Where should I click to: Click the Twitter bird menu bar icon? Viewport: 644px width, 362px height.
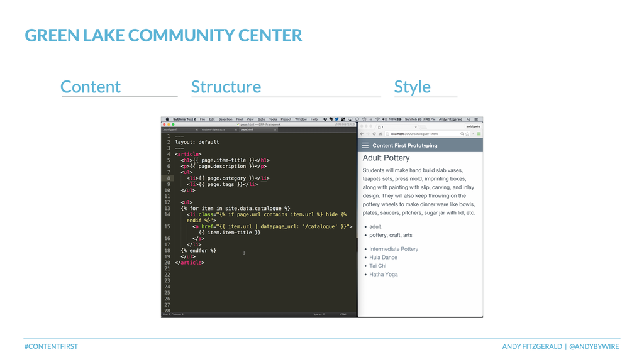(x=337, y=119)
